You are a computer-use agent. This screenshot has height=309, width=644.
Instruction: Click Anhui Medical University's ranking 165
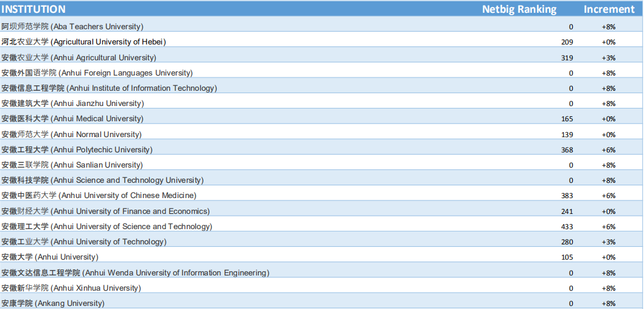click(567, 119)
